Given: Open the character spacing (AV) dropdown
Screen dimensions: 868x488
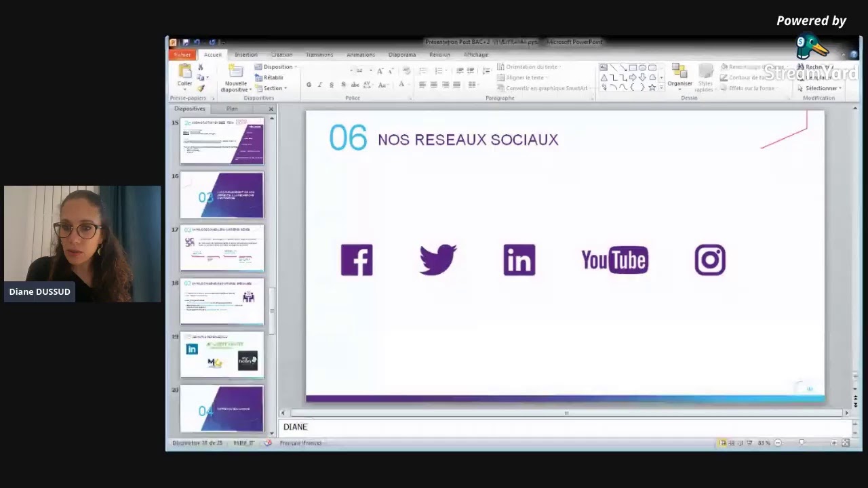Looking at the screenshot, I should point(368,85).
